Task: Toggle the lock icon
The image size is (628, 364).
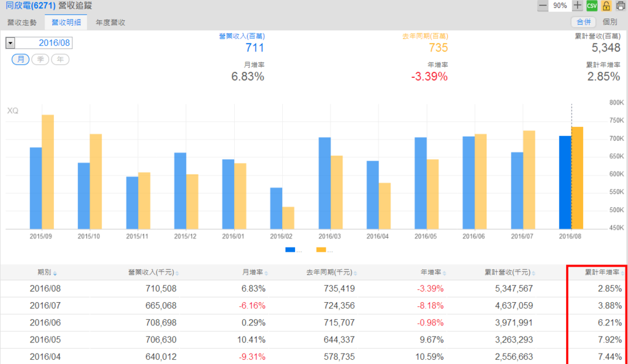Action: pos(606,6)
